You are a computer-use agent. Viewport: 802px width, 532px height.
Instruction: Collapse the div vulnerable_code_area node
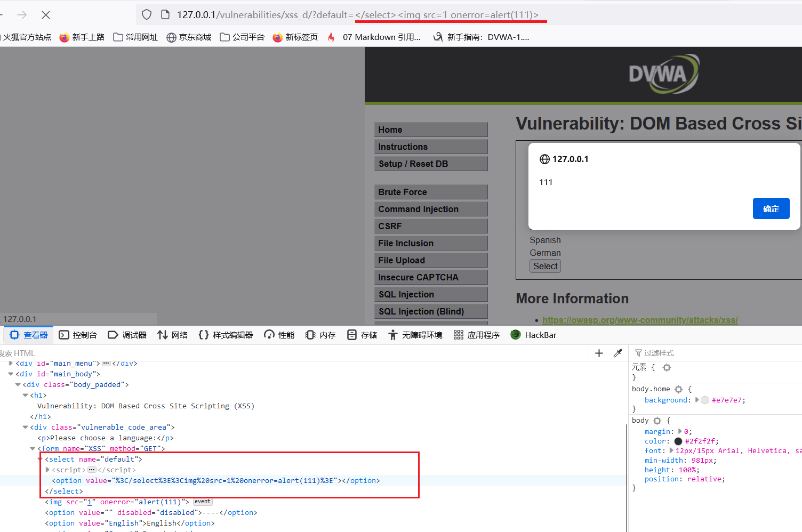(25, 428)
